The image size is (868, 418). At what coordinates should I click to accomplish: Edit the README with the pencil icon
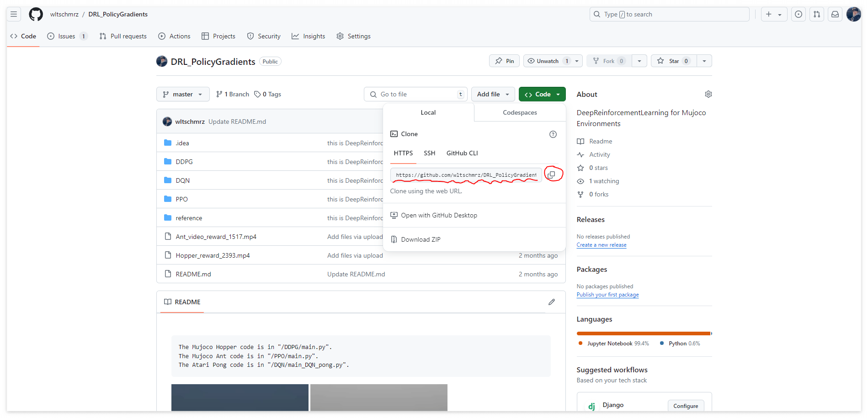[x=552, y=302]
